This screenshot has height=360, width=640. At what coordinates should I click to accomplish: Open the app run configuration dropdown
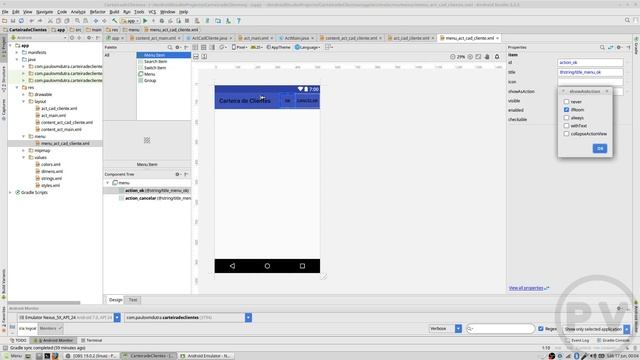coord(131,21)
